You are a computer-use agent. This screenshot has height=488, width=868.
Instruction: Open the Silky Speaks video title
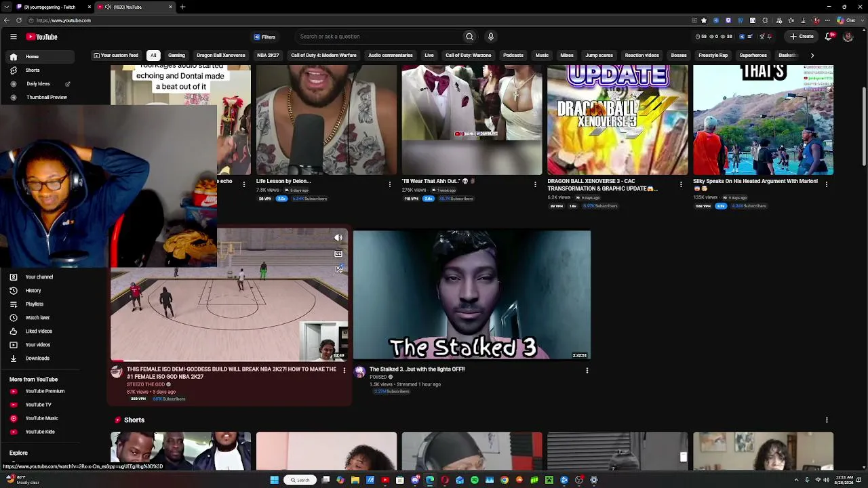tap(755, 184)
